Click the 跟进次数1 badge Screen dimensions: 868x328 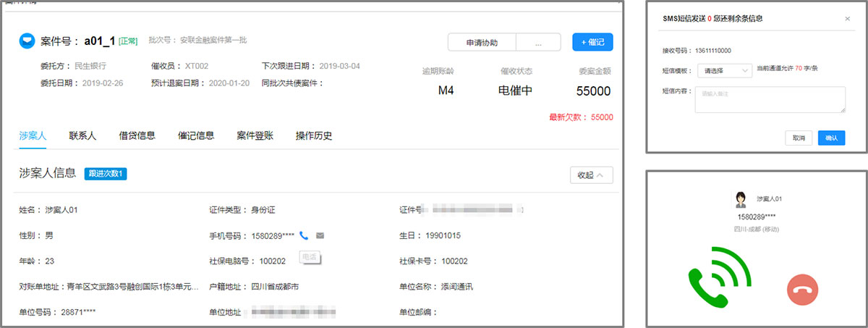point(106,174)
